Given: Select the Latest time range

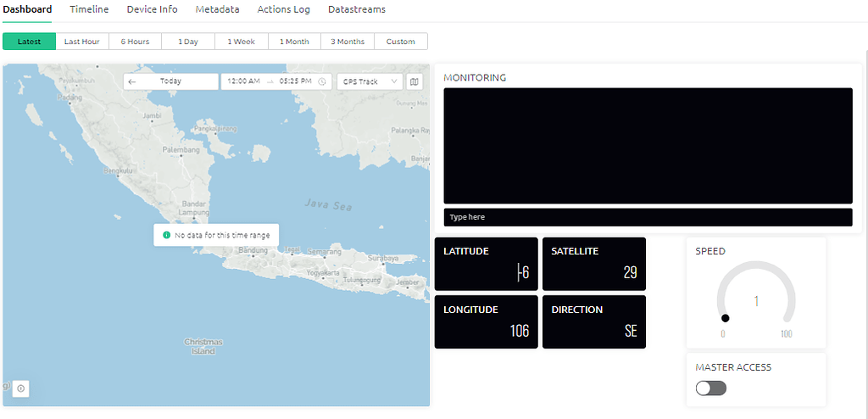Looking at the screenshot, I should pos(30,42).
